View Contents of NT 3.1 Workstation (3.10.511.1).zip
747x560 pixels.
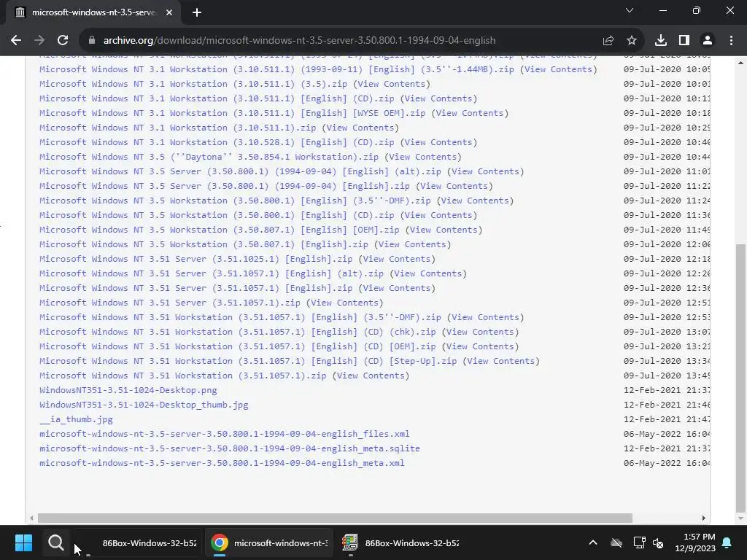[360, 128]
